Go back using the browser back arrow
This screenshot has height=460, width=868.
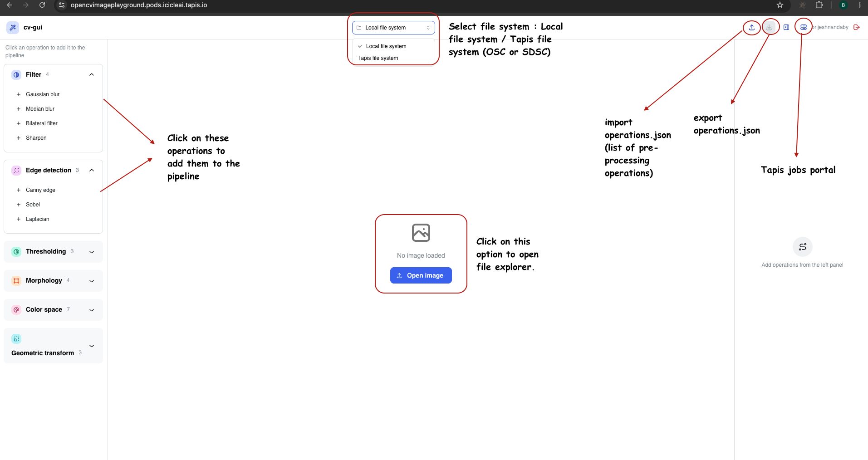10,5
